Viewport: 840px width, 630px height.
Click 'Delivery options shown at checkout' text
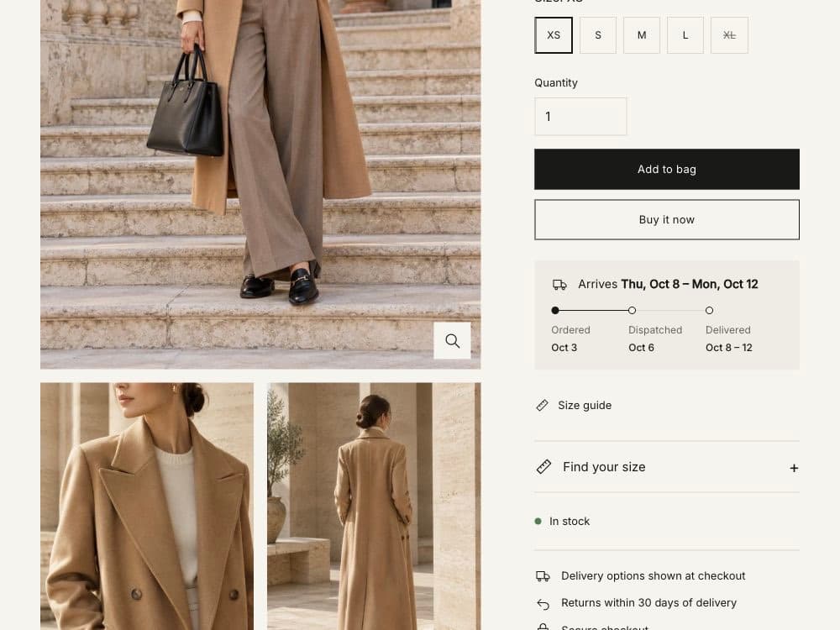pos(653,576)
